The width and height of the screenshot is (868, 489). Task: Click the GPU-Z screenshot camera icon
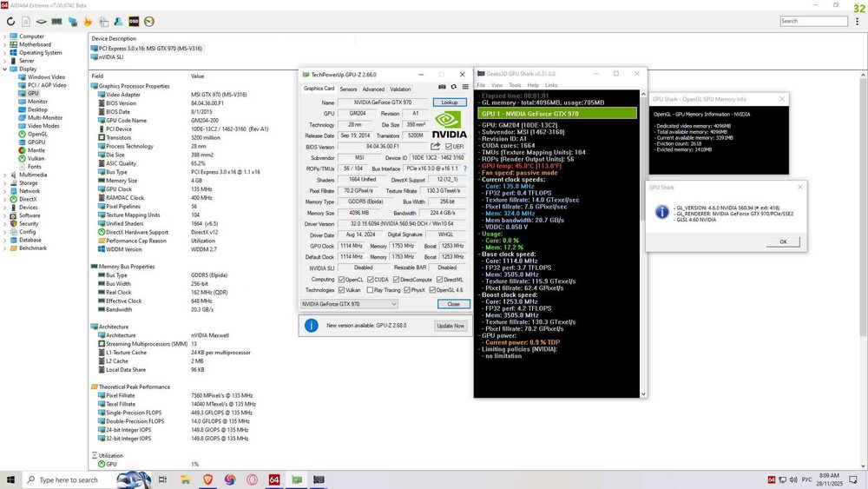(x=442, y=87)
